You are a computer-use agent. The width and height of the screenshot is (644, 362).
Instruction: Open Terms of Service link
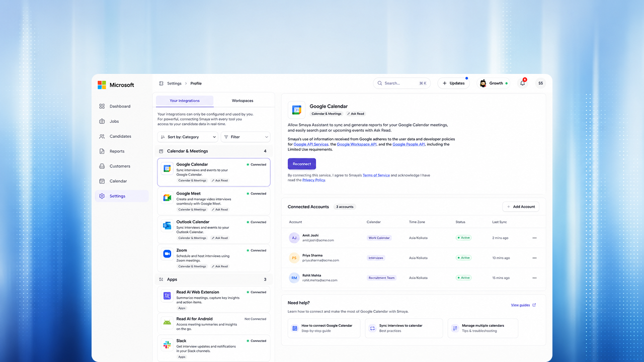pos(376,175)
